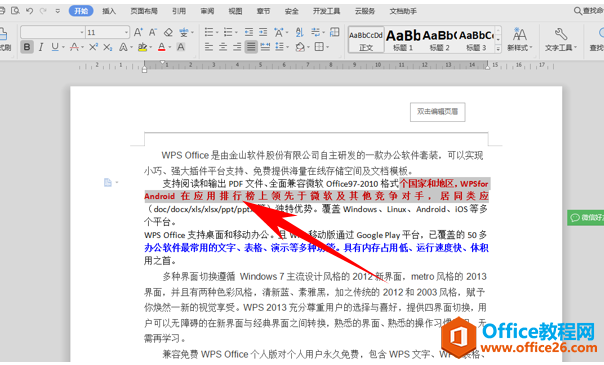Open the 审阅 tab
The image size is (604, 365).
tap(207, 11)
